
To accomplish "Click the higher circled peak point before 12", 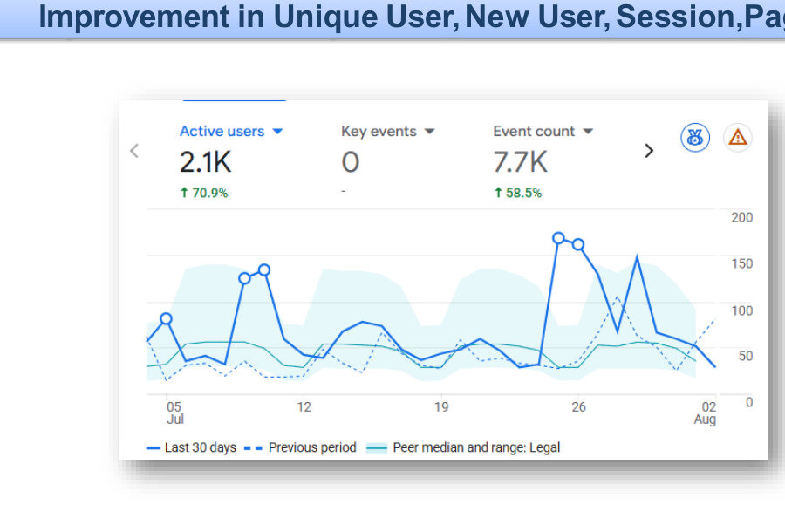I will tap(264, 270).
